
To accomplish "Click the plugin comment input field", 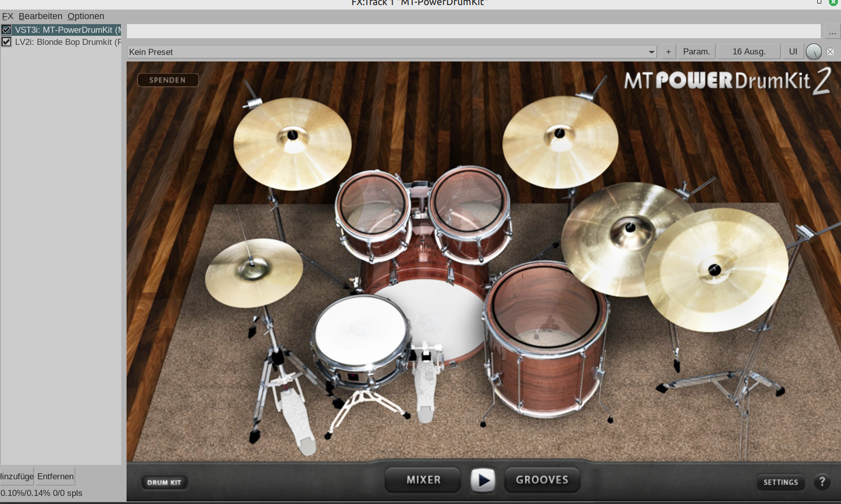I will (x=474, y=31).
